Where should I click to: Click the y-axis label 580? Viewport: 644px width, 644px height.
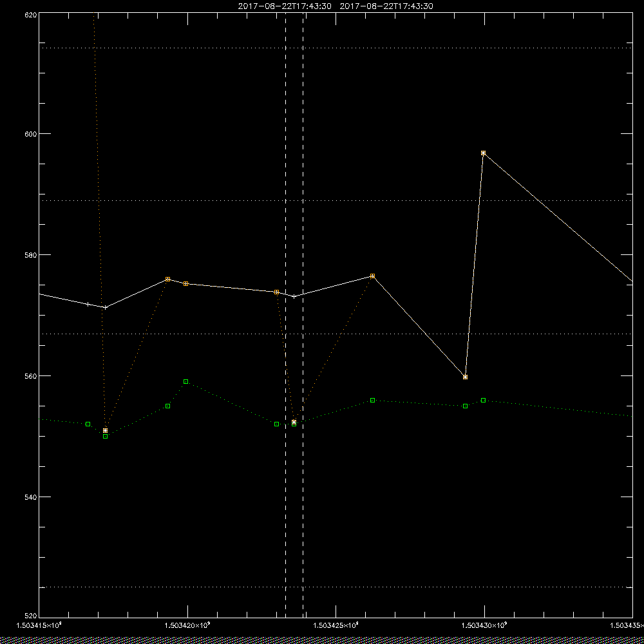tap(31, 254)
